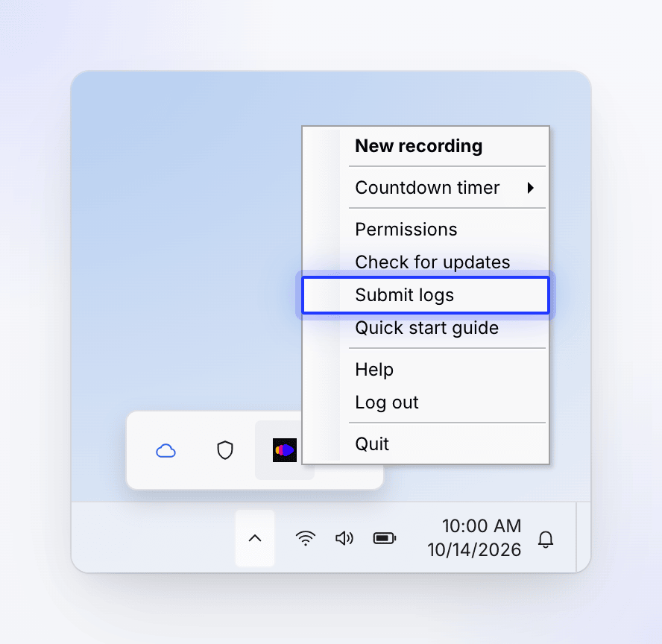Quit the app from the menu
Image resolution: width=662 pixels, height=644 pixels.
click(426, 444)
